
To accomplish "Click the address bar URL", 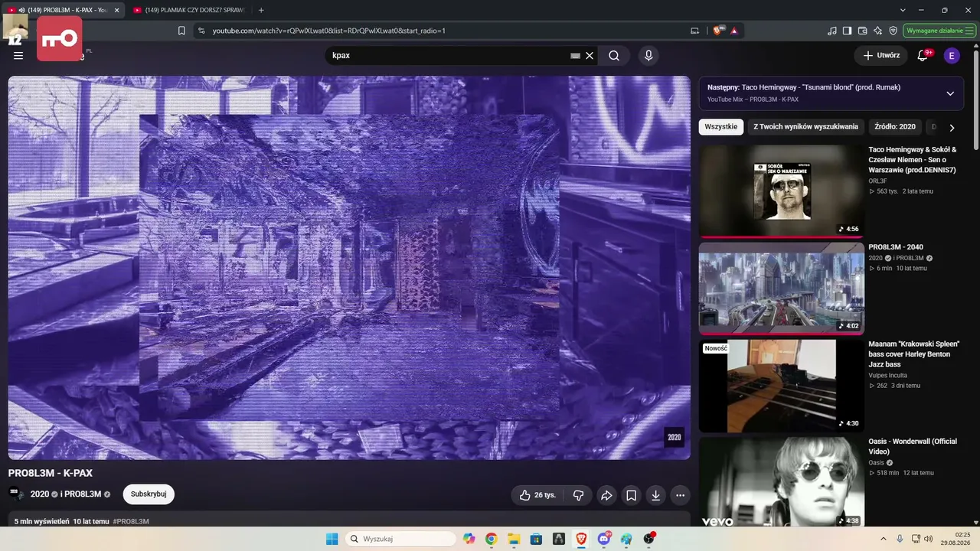I will [x=329, y=31].
